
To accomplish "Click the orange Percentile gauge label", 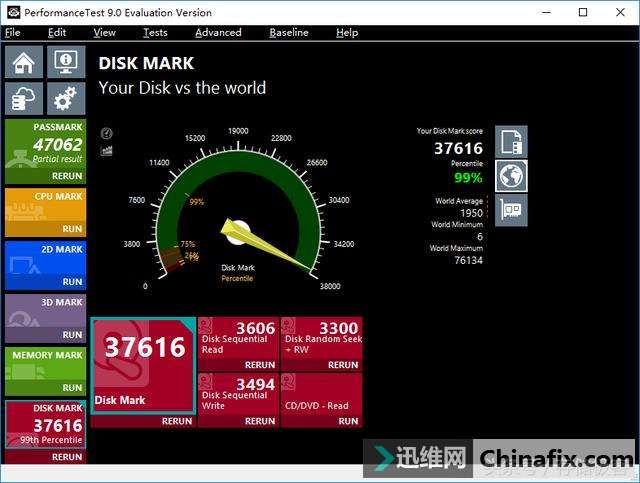I will pyautogui.click(x=237, y=278).
